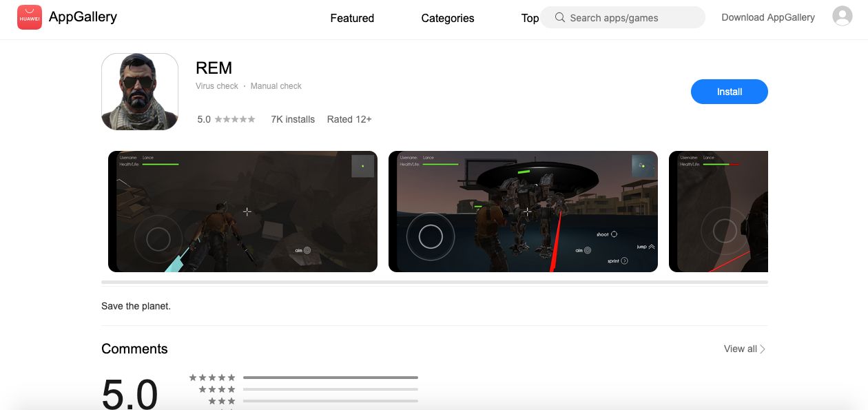Click the search magnifier icon
This screenshot has width=868, height=410.
(560, 18)
